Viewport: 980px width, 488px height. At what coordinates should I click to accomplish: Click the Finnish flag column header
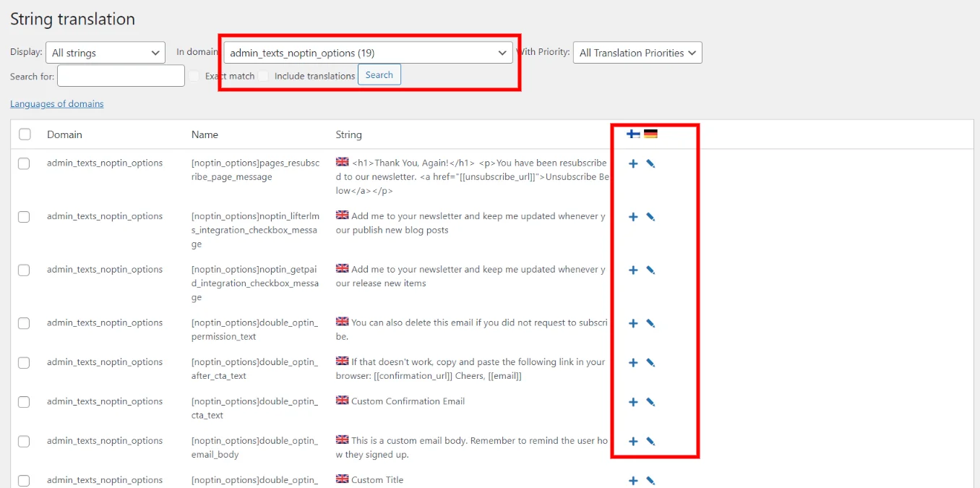(x=633, y=134)
